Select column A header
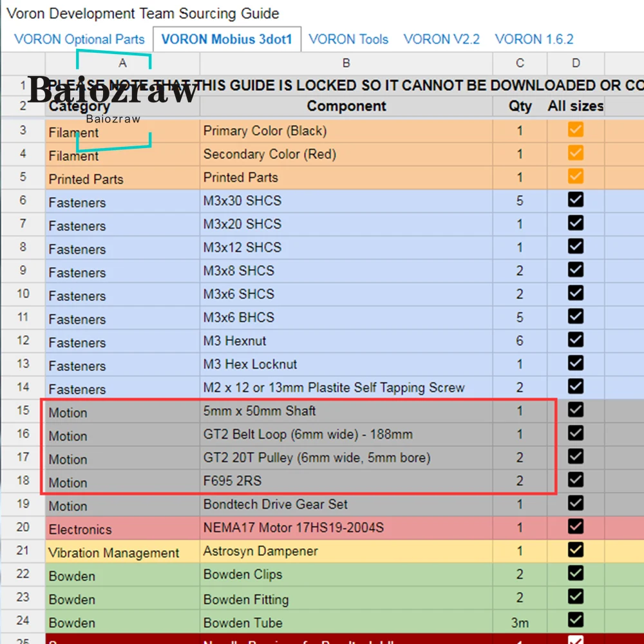 tap(122, 63)
